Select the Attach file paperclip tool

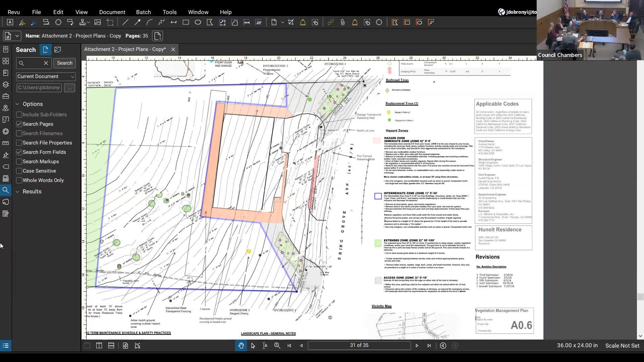[x=343, y=22]
